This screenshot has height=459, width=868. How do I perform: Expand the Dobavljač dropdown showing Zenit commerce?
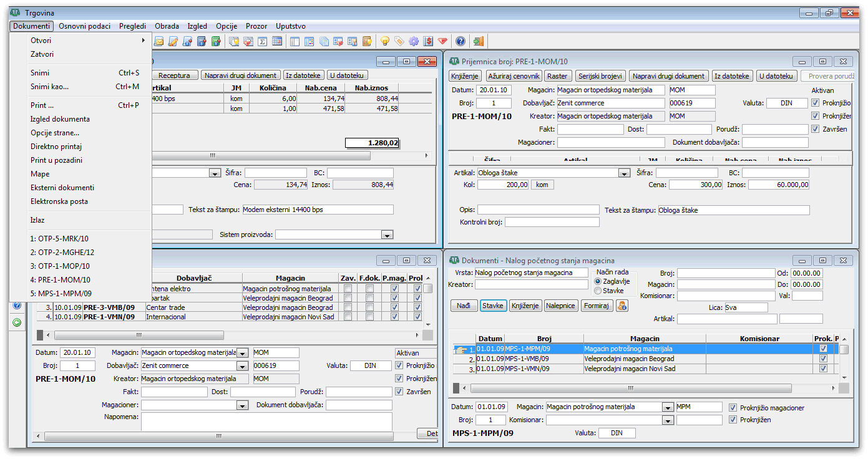coord(242,366)
